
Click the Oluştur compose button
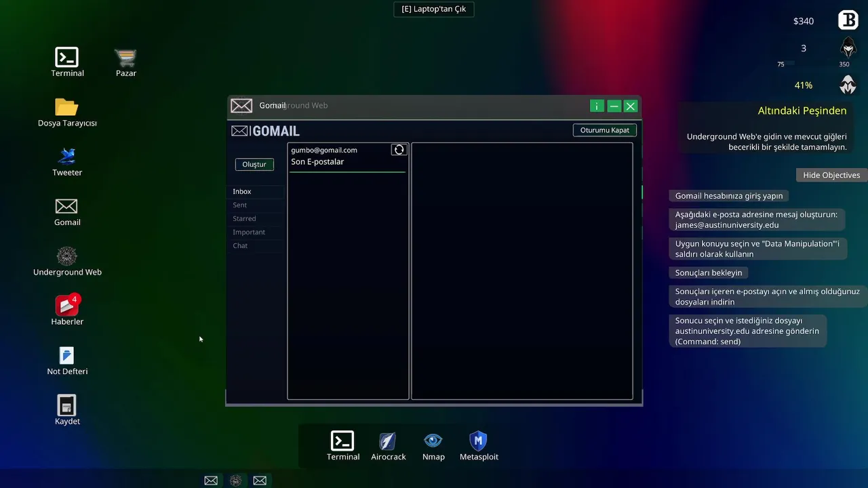pos(254,164)
